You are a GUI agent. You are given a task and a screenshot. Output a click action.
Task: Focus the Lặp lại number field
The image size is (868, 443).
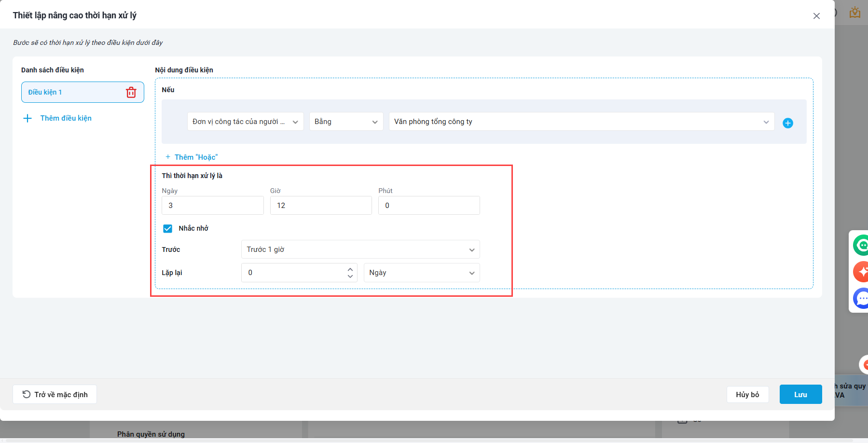click(x=299, y=273)
